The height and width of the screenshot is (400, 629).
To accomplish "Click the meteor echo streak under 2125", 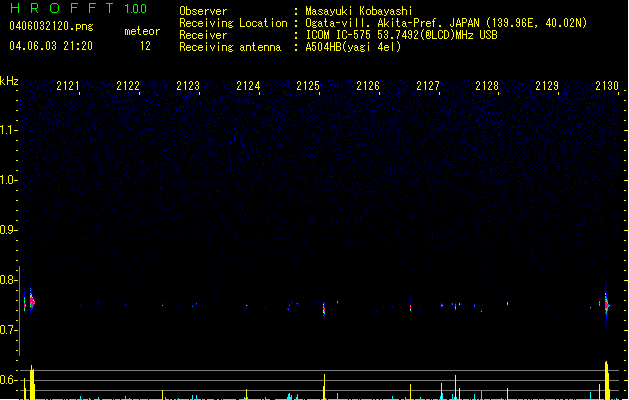I will pyautogui.click(x=324, y=308).
